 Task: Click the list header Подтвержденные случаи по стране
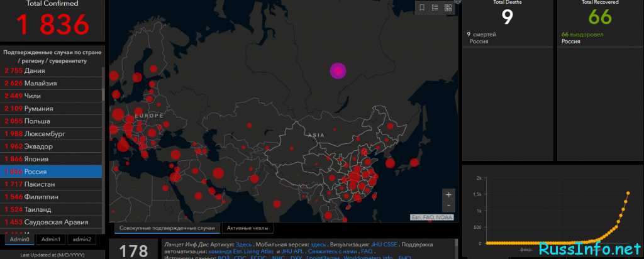point(52,57)
